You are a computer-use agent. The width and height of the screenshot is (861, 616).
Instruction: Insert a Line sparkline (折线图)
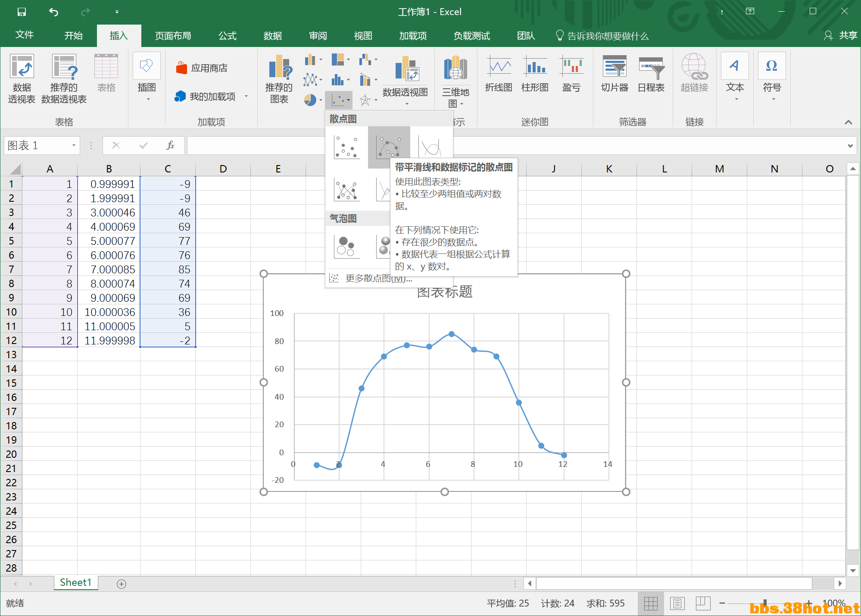[499, 73]
